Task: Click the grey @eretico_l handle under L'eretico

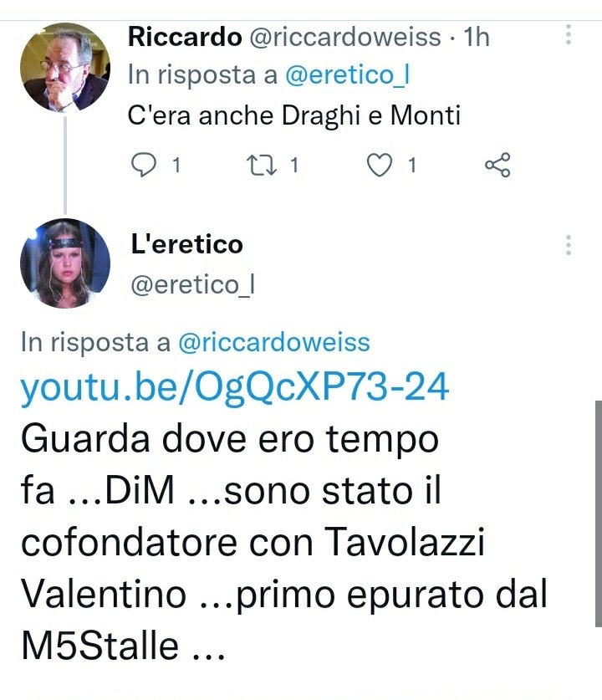Action: pyautogui.click(x=193, y=285)
